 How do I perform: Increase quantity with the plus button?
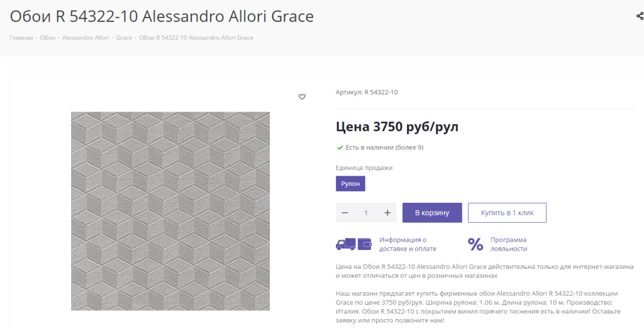pos(387,213)
